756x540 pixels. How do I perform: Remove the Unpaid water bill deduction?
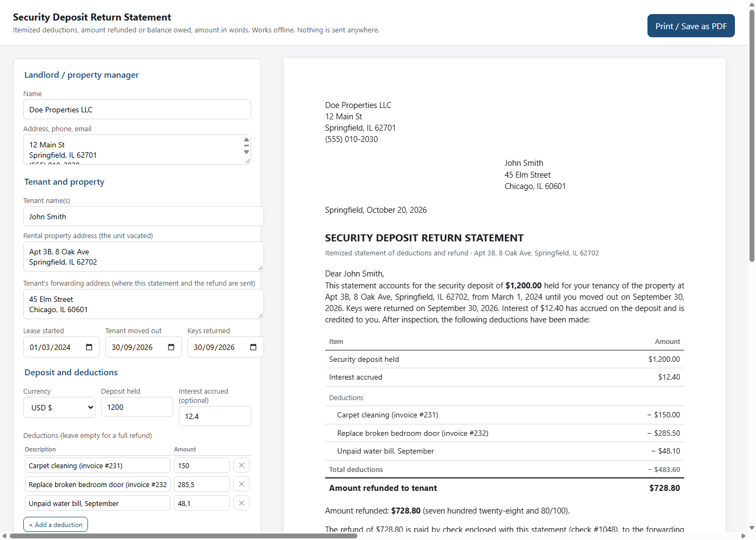point(241,503)
